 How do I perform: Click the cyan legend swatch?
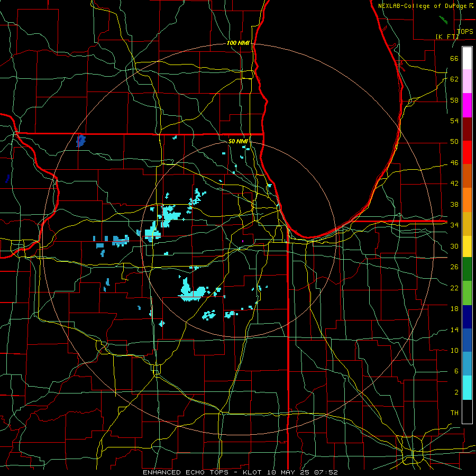(467, 388)
